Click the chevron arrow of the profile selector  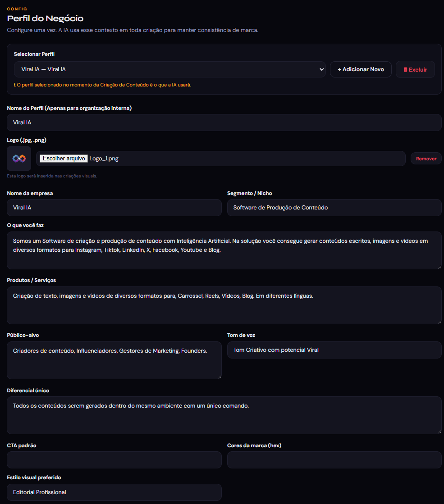click(321, 69)
